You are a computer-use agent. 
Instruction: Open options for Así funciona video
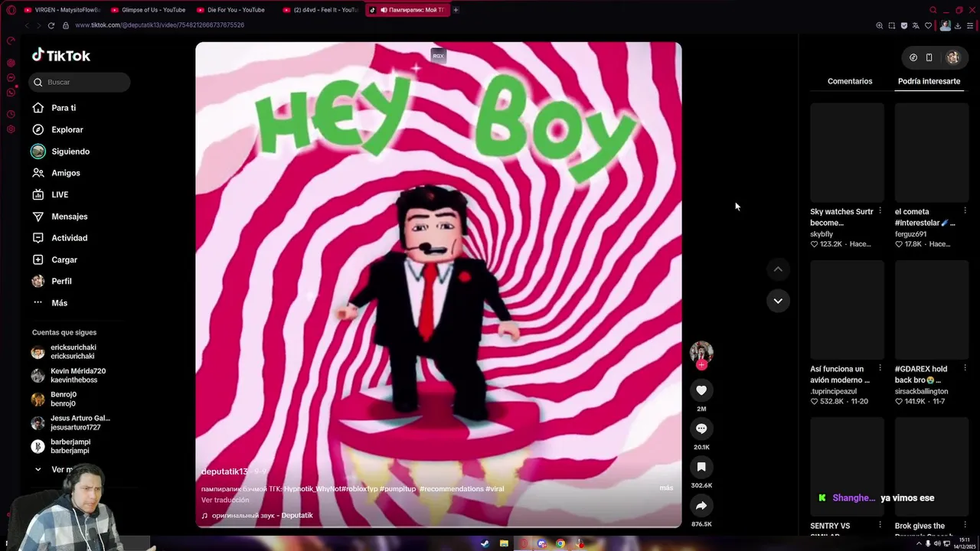(x=880, y=369)
